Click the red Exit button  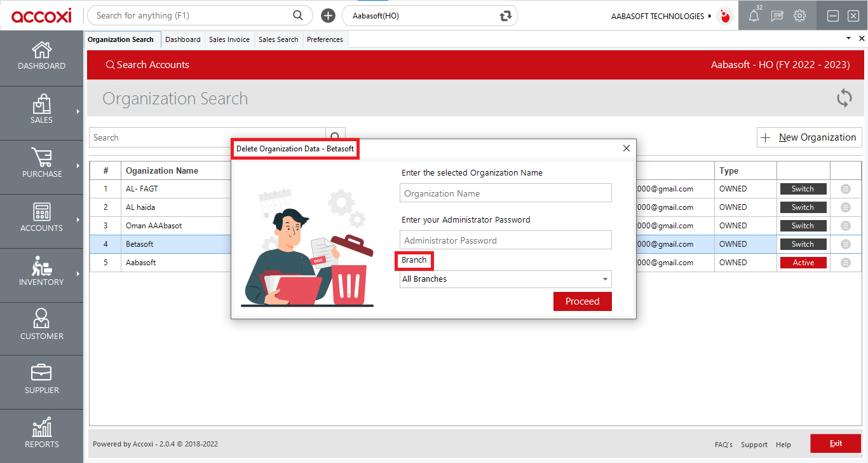coord(836,443)
